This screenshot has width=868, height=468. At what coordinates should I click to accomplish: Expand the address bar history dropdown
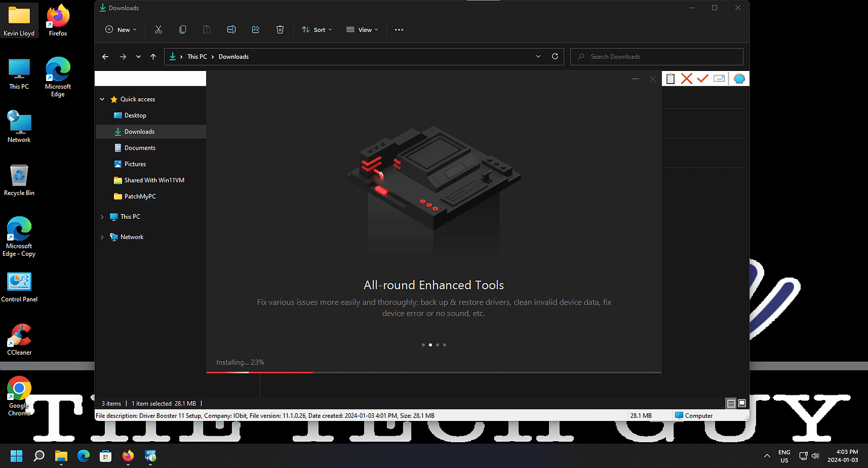[538, 57]
